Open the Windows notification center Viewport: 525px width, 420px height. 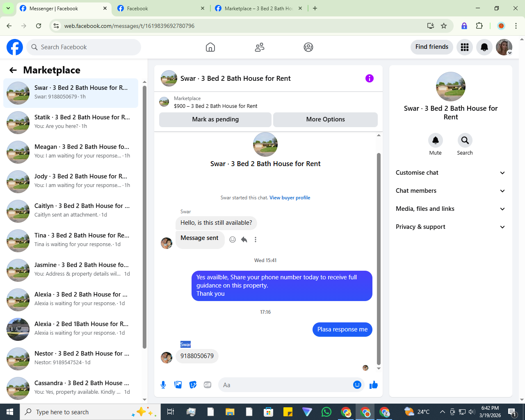[512, 412]
